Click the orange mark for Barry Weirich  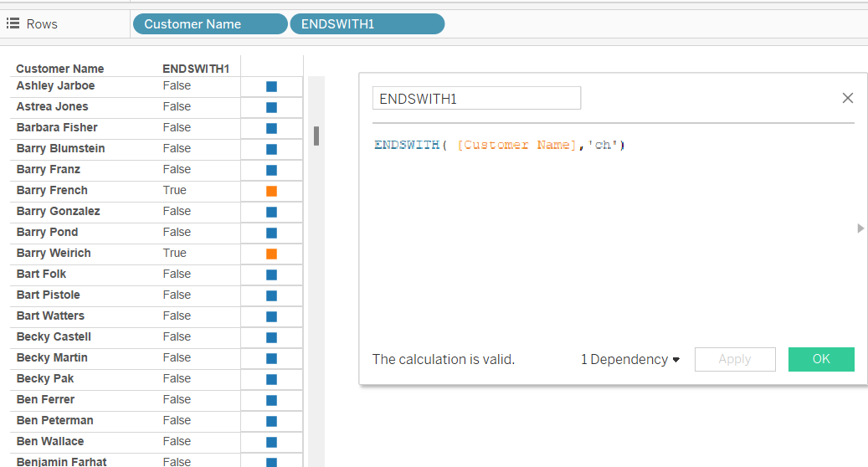click(271, 254)
